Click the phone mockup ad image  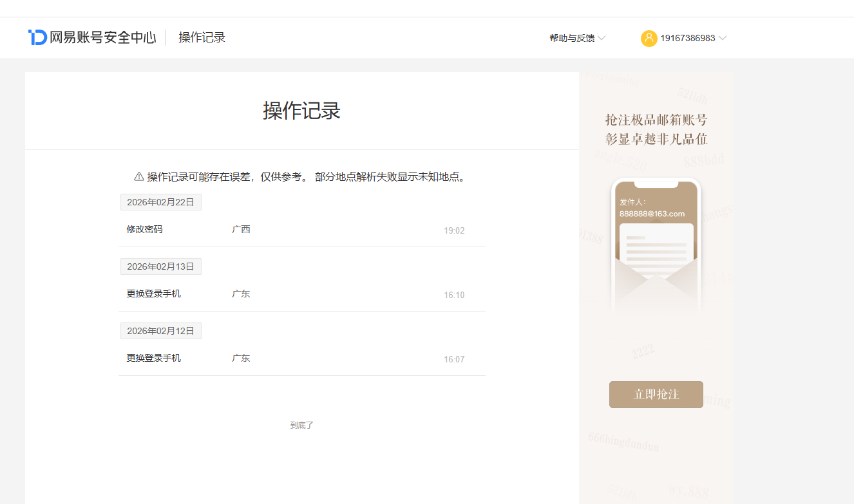click(x=656, y=246)
